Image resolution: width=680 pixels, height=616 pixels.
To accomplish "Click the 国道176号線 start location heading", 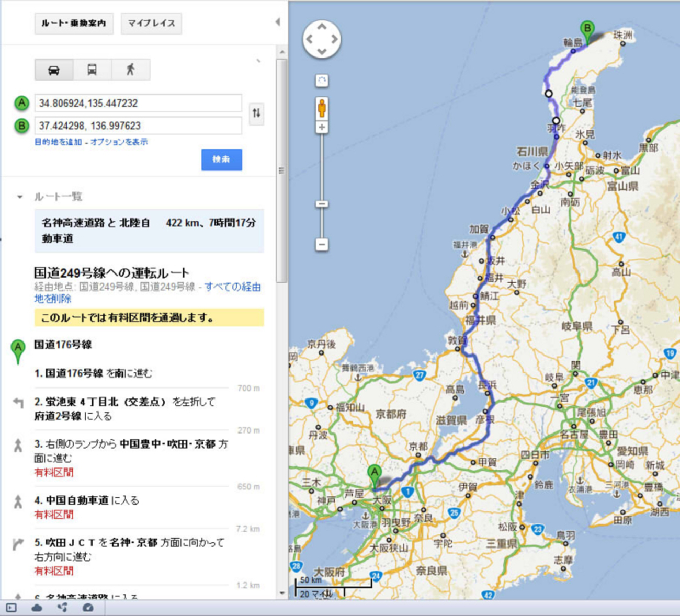I will click(x=63, y=345).
